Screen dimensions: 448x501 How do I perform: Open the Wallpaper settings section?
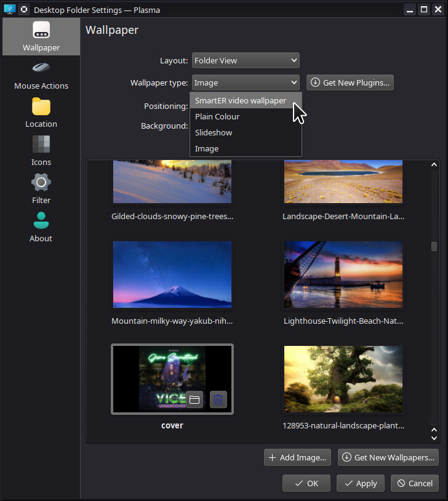point(41,37)
